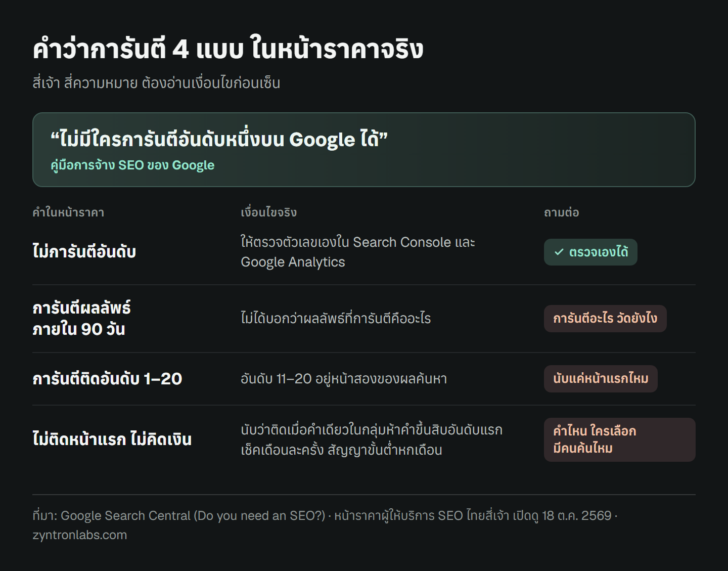Click the row label การันตีผลลัพธ์ ภายใน 90 วัน
The image size is (728, 571).
pyautogui.click(x=81, y=319)
